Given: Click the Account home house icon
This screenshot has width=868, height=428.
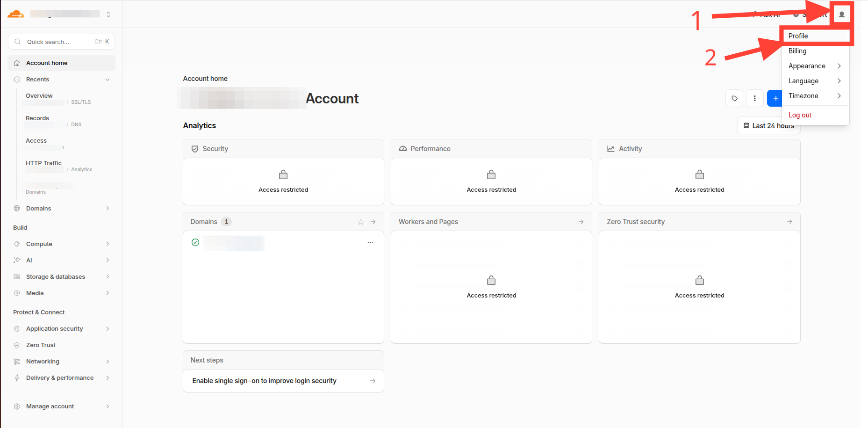Looking at the screenshot, I should click(x=17, y=63).
